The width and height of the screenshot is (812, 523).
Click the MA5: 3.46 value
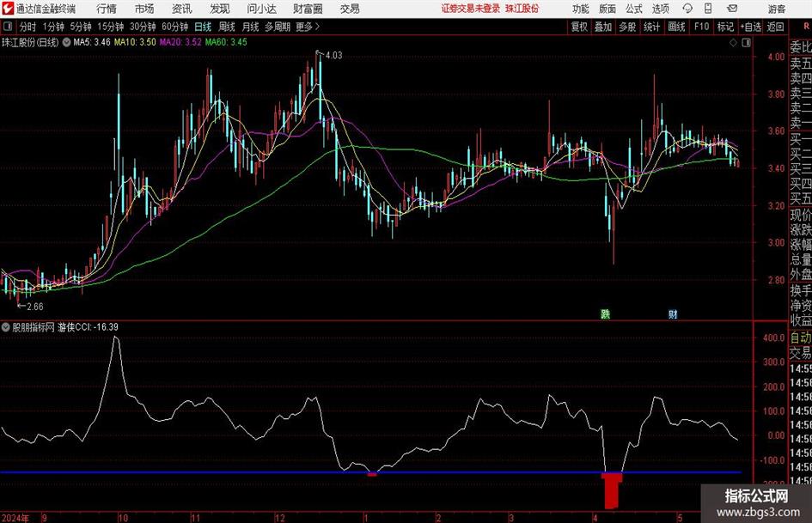92,42
